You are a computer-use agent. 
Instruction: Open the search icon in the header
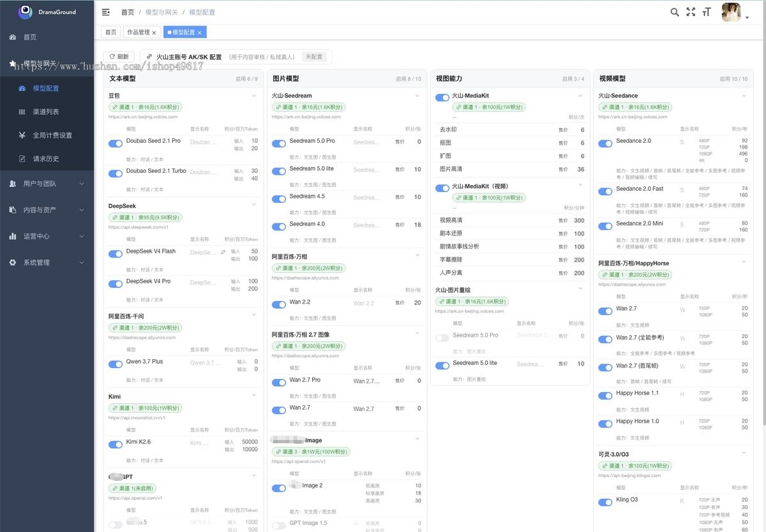(675, 12)
